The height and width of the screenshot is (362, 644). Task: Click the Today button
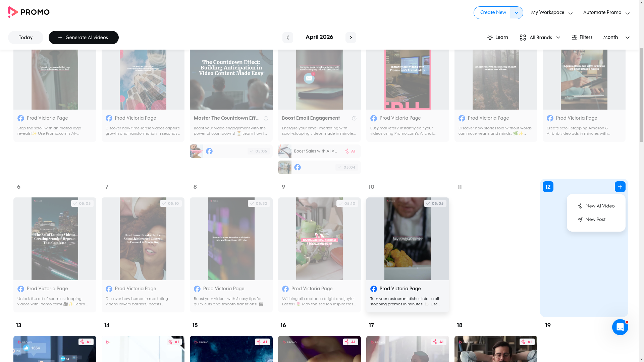[x=25, y=38]
